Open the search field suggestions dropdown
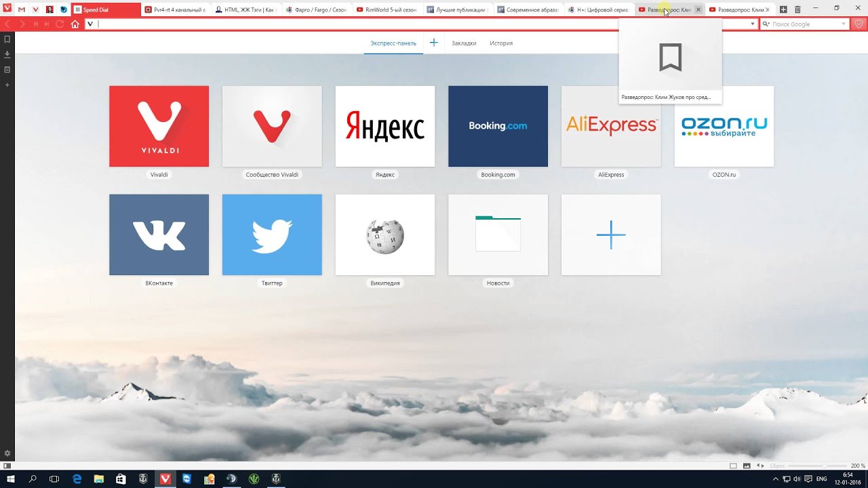This screenshot has height=488, width=868. (x=844, y=24)
